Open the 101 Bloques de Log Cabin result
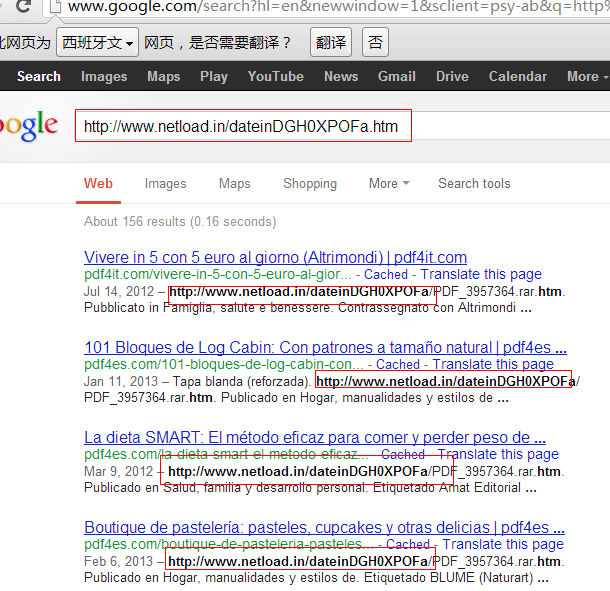This screenshot has height=591, width=610. click(x=325, y=347)
